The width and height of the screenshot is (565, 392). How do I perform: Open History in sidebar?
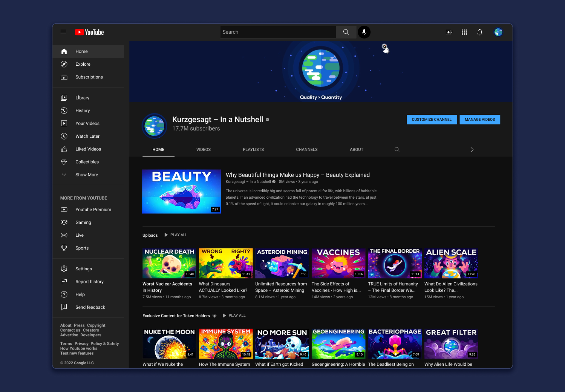(88, 110)
